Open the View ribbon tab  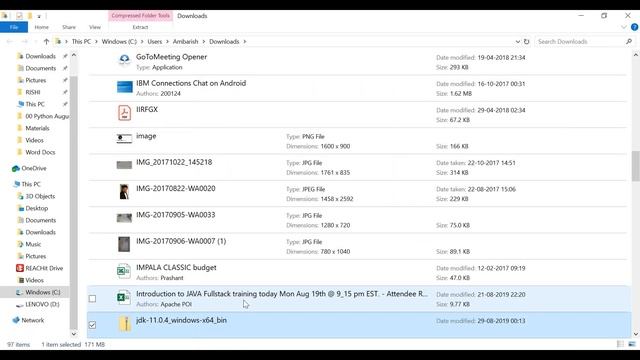(x=95, y=27)
